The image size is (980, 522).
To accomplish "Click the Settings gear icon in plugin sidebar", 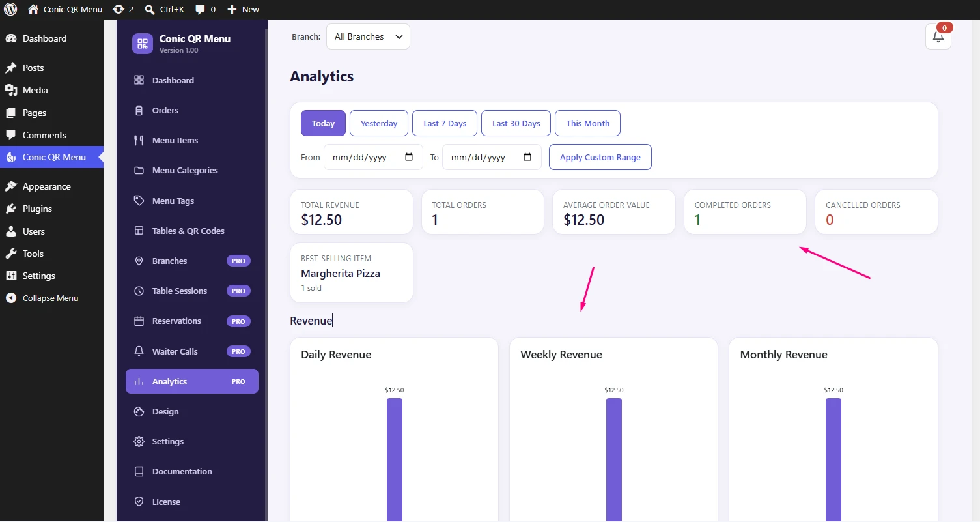I will click(x=139, y=441).
